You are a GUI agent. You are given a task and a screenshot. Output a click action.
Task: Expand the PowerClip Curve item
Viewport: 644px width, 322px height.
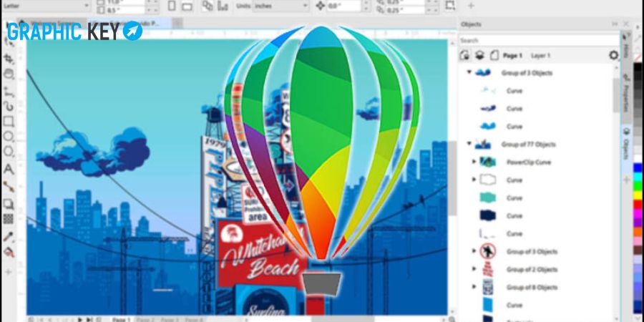(474, 162)
